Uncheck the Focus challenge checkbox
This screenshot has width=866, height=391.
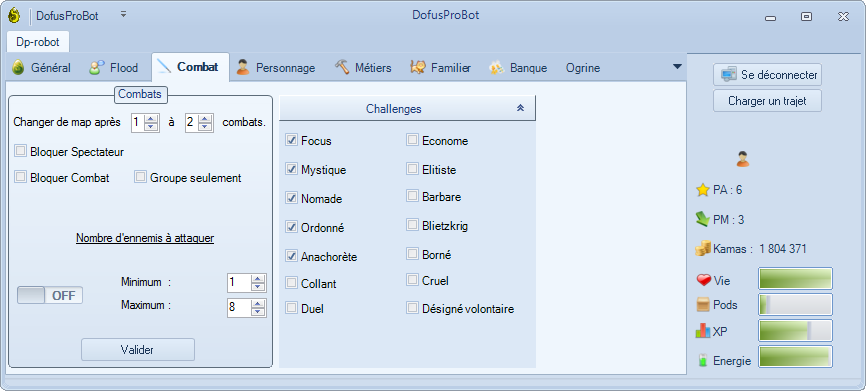tap(291, 140)
